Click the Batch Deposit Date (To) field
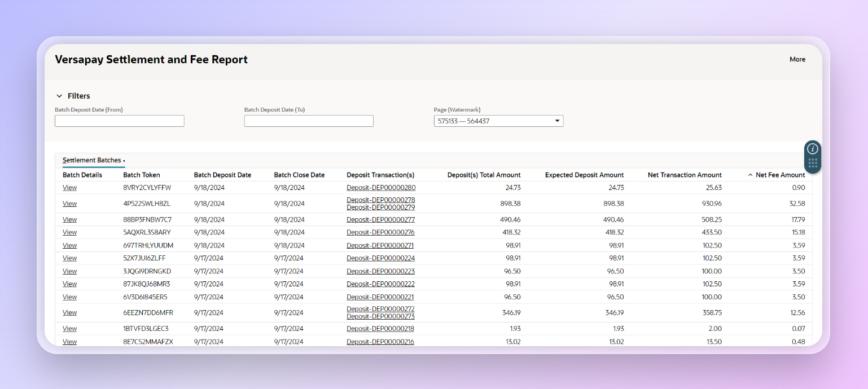 (x=309, y=121)
